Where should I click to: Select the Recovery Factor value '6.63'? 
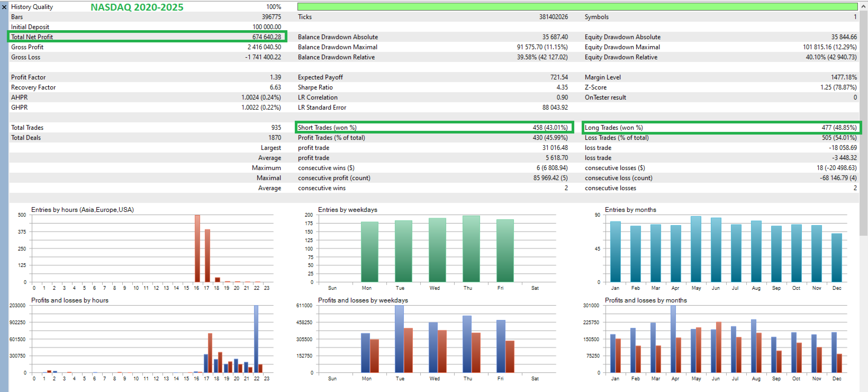[x=276, y=87]
